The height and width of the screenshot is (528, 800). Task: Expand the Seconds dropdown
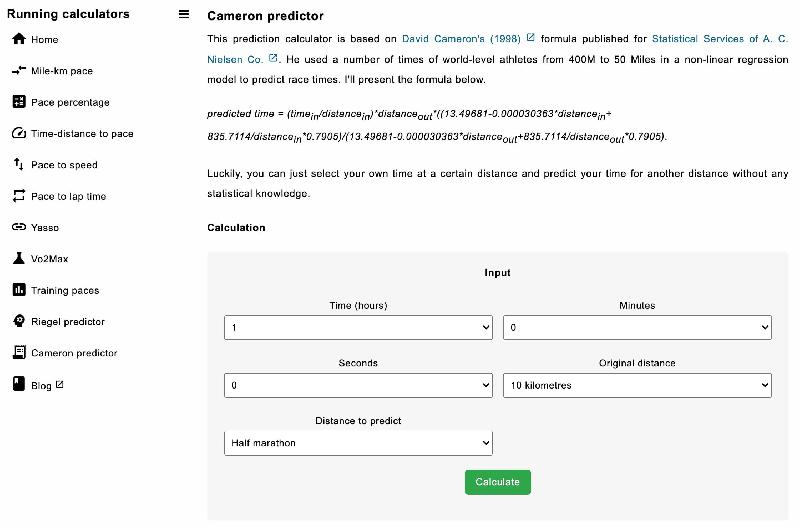358,385
